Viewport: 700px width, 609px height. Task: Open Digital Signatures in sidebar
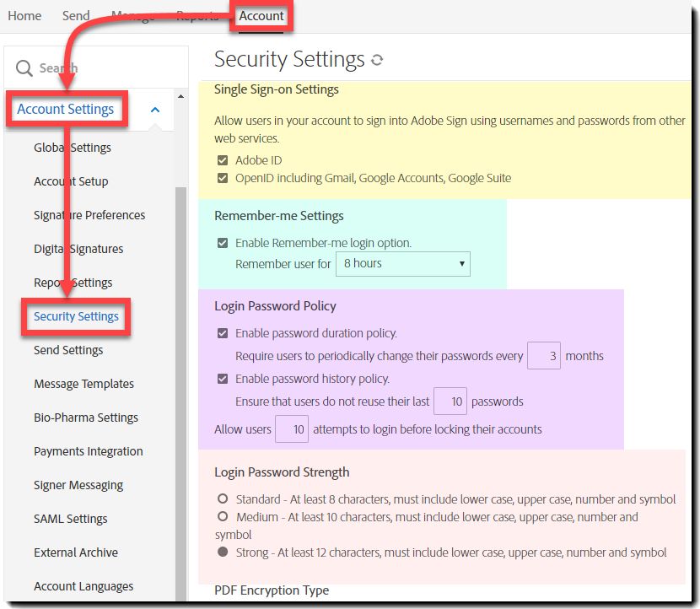tap(78, 249)
